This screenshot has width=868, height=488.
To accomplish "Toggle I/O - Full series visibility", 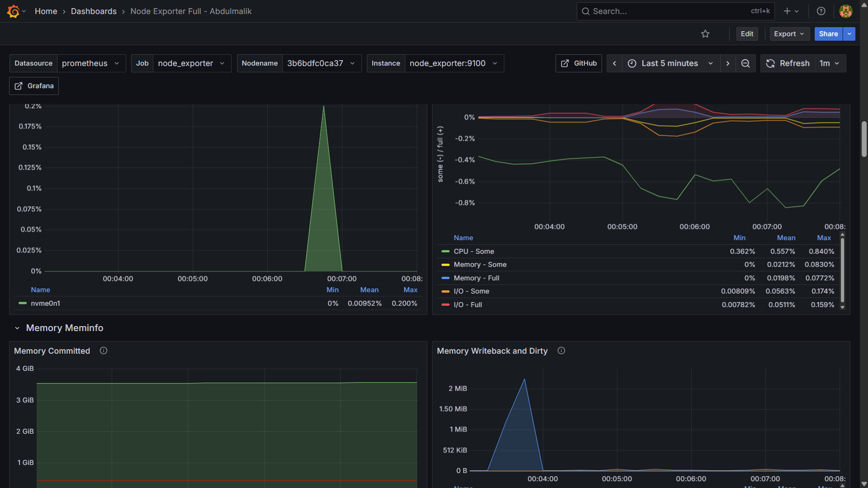I will tap(468, 305).
